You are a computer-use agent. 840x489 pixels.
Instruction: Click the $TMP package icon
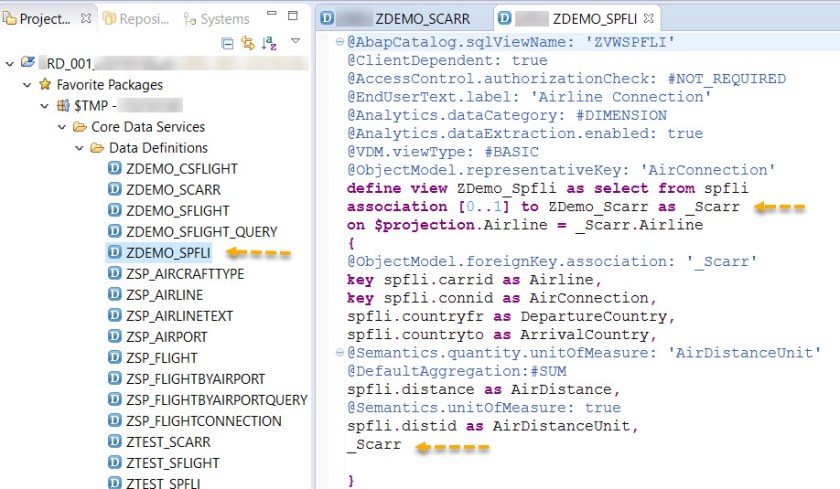pos(63,105)
